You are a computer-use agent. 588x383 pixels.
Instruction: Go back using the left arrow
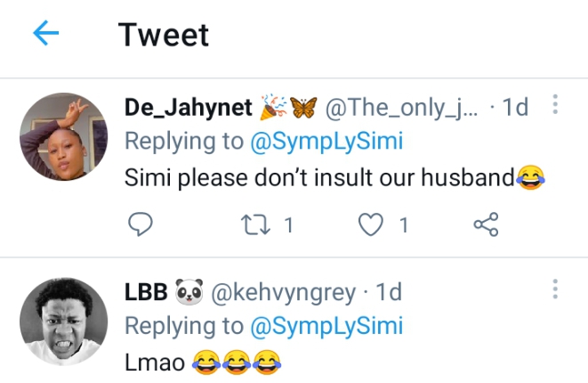point(45,35)
